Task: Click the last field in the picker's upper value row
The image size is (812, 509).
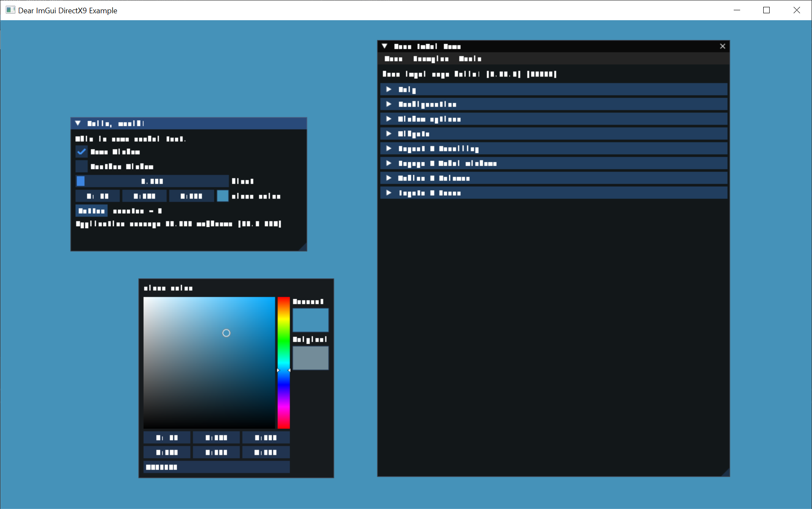Action: (266, 438)
